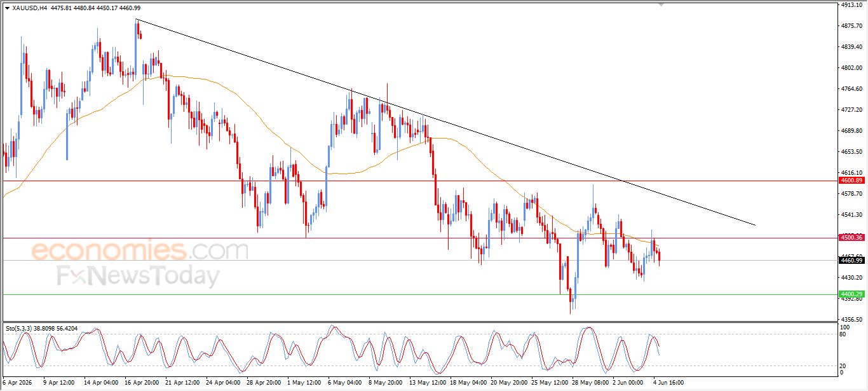Viewport: 868px width, 391px height.
Task: Select the 4 Jun 16:00 time axis label
Action: pos(668,383)
